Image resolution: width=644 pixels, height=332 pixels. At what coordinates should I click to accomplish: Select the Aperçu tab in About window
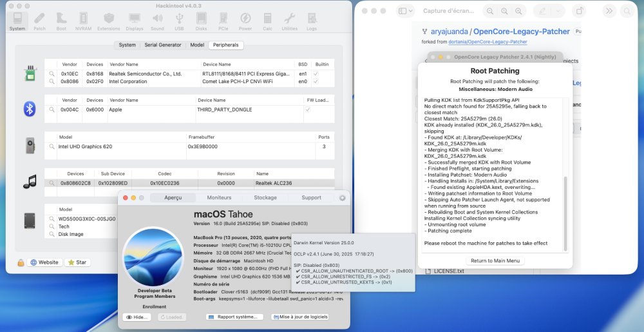[173, 198]
